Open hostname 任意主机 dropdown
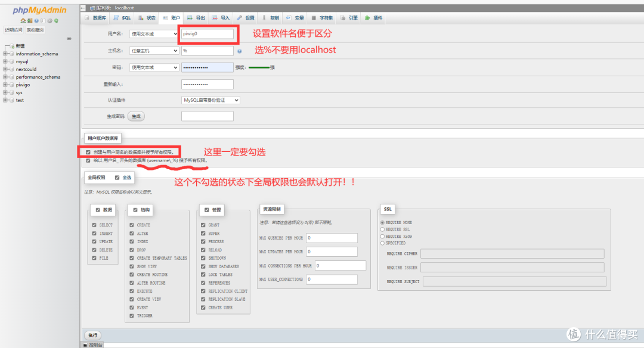This screenshot has height=348, width=644. [154, 51]
